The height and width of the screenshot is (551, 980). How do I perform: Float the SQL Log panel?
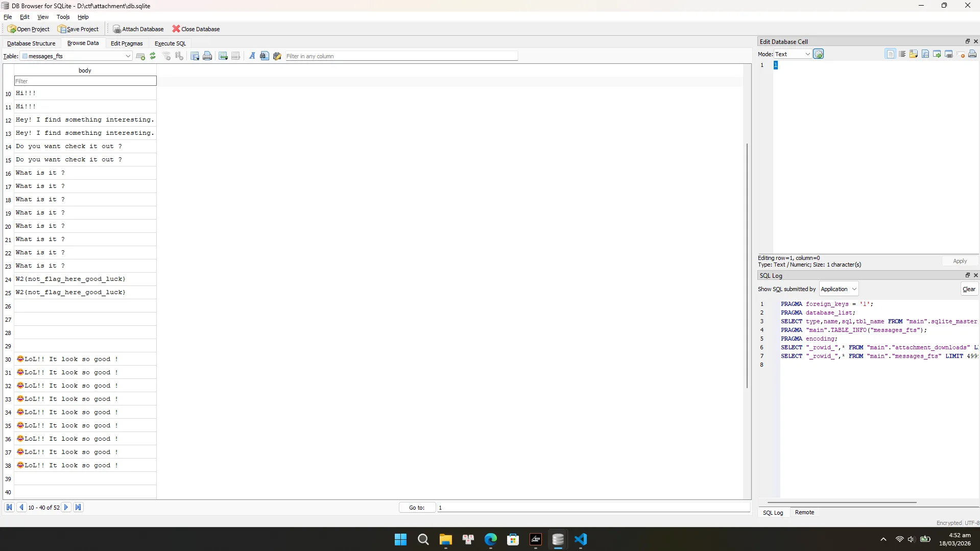tap(967, 275)
